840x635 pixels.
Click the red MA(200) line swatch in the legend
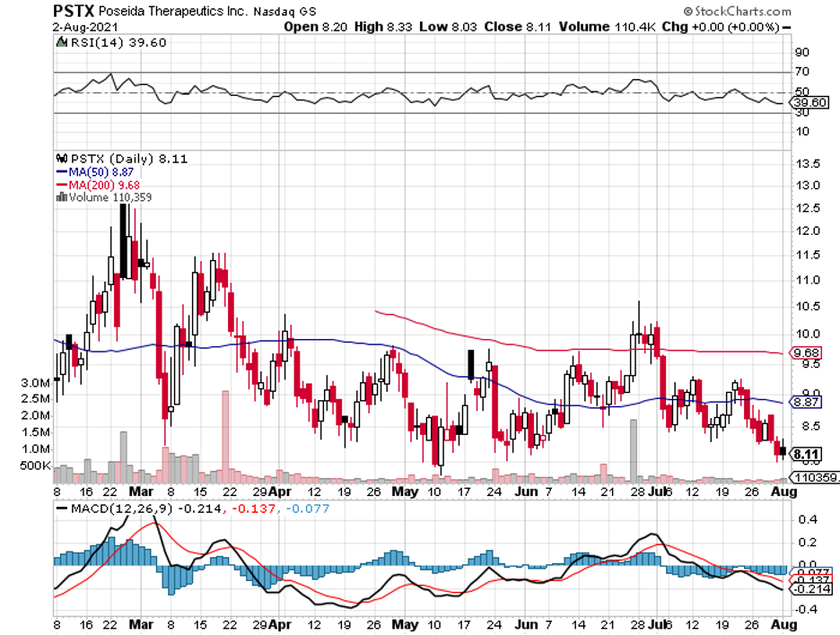point(61,182)
